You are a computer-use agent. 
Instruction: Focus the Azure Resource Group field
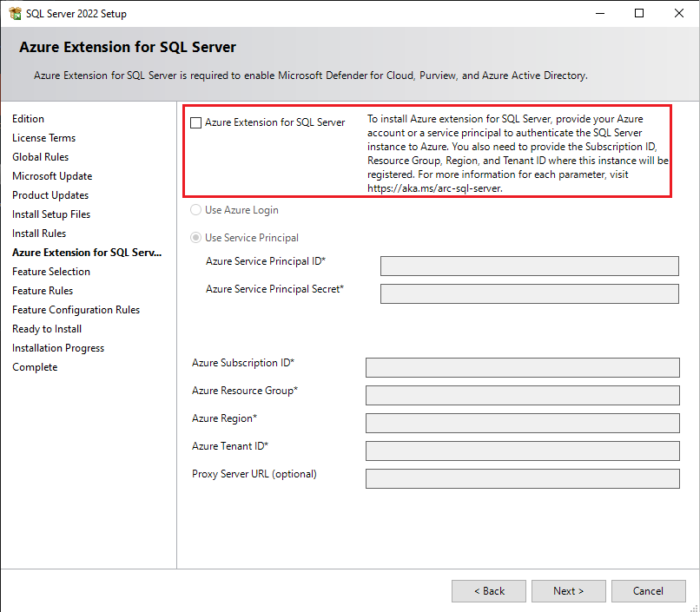point(522,395)
